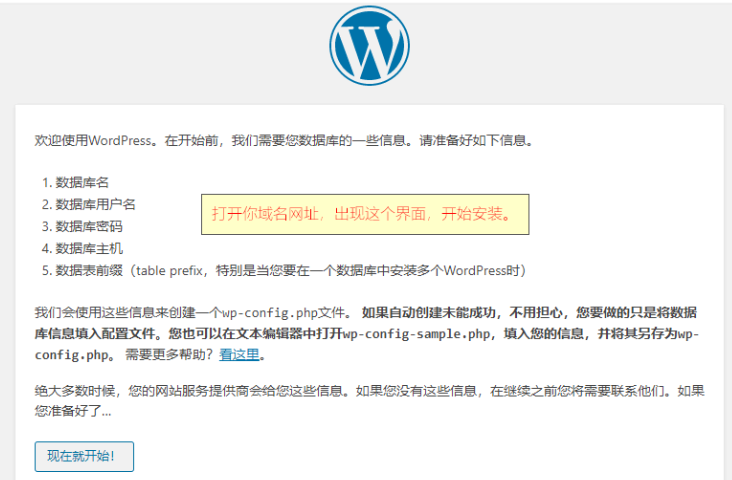Click the WordPress logo at the top
The width and height of the screenshot is (732, 480).
[x=369, y=46]
